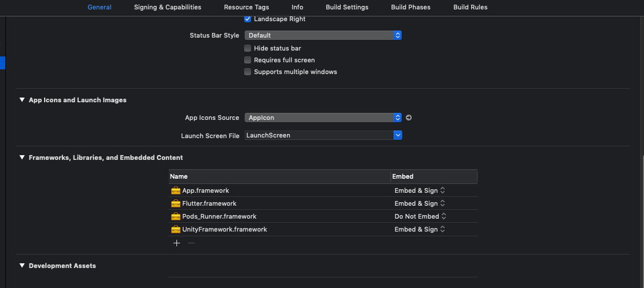Screen dimensions: 644x288
Task: Collapse the Development Assets section
Action: point(22,266)
